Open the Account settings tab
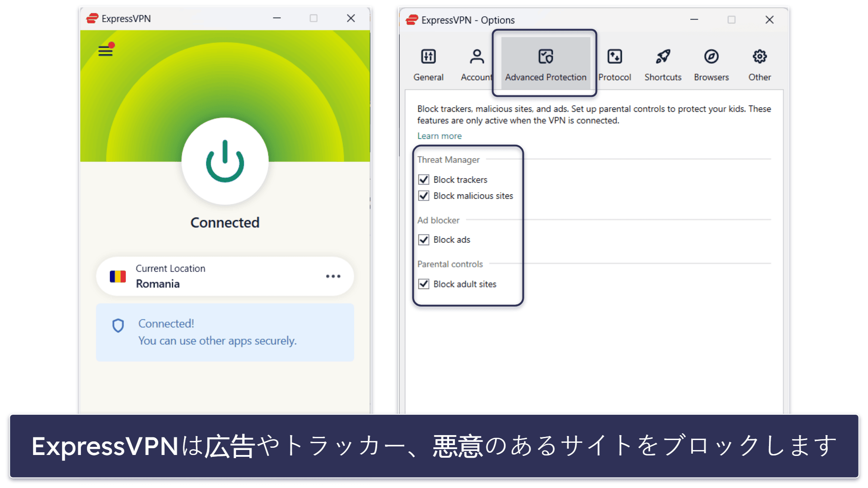Viewport: 868px width, 488px height. click(476, 65)
